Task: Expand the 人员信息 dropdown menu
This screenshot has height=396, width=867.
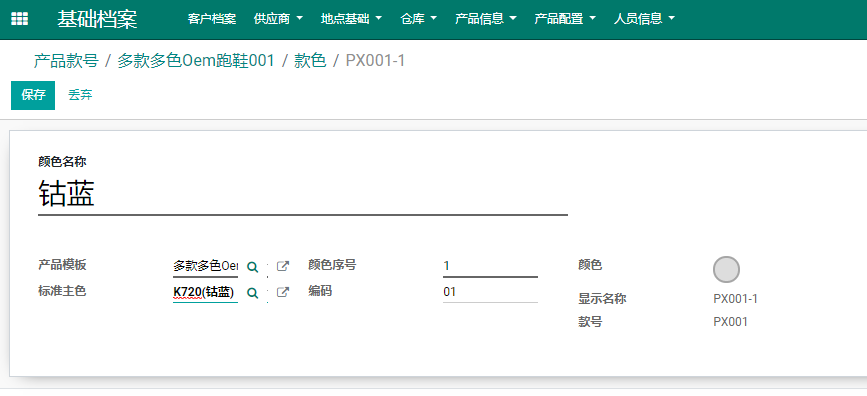Action: [x=644, y=19]
